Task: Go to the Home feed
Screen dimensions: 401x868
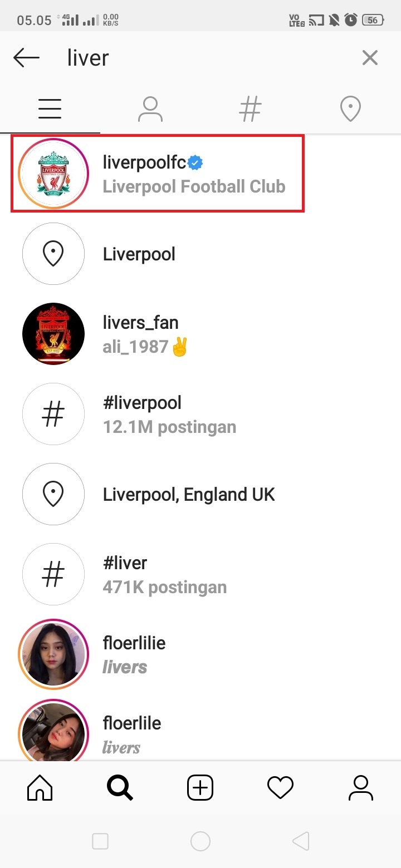Action: tap(40, 788)
